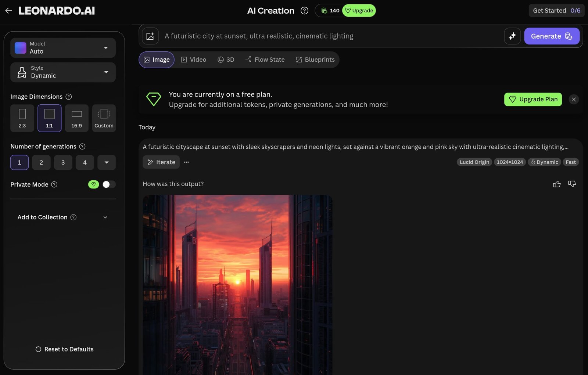
Task: Click the Fast tag
Action: [571, 162]
